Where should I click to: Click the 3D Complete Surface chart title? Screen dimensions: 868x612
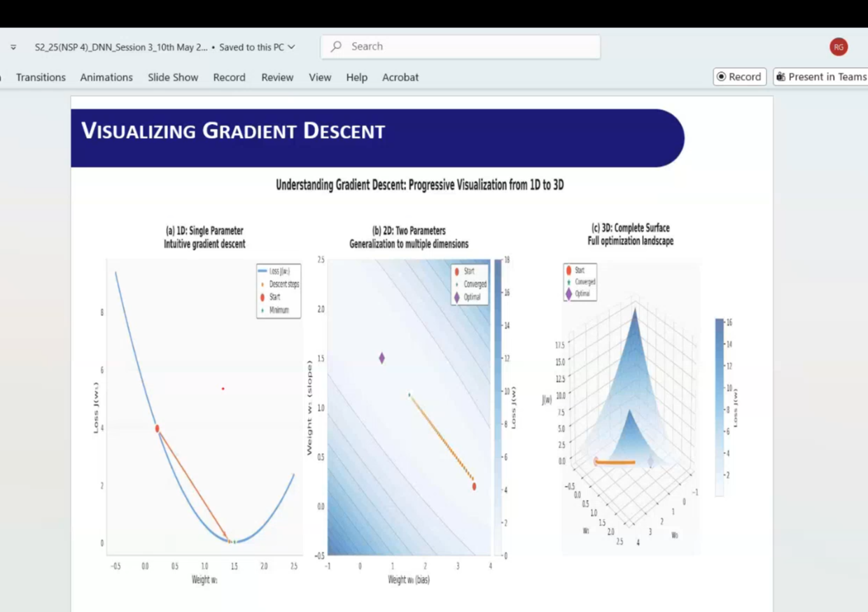pos(631,235)
